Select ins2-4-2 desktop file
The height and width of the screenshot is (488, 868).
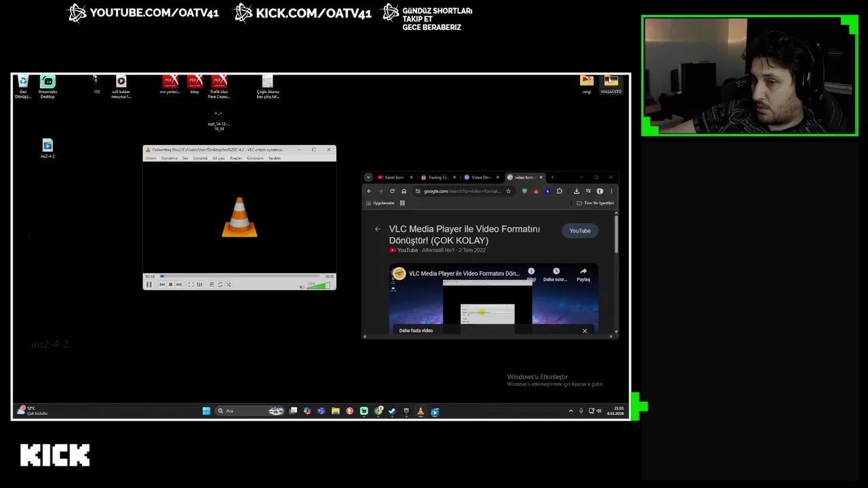(x=47, y=148)
